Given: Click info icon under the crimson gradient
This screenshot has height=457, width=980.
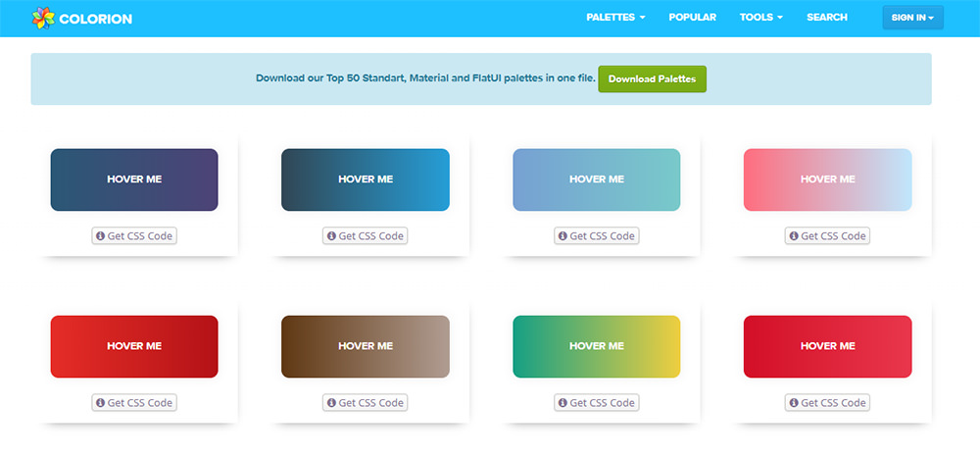Looking at the screenshot, I should [794, 403].
